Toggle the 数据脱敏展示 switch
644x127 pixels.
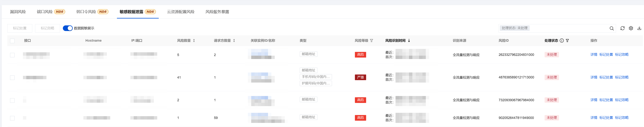68,28
